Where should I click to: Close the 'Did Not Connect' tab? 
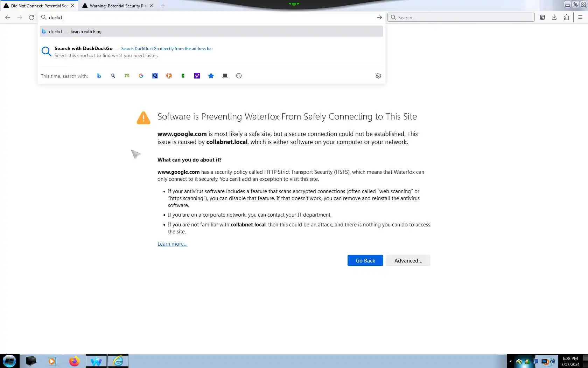pyautogui.click(x=72, y=6)
